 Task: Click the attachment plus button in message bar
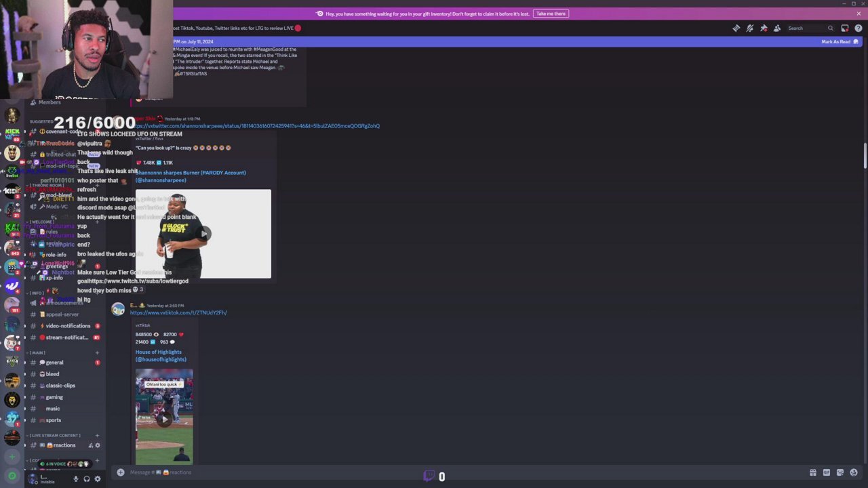[x=121, y=472]
